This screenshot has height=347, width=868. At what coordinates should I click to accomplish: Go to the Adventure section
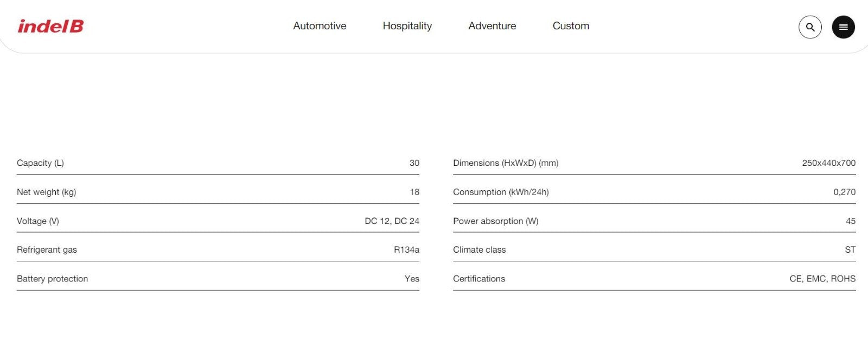click(492, 26)
